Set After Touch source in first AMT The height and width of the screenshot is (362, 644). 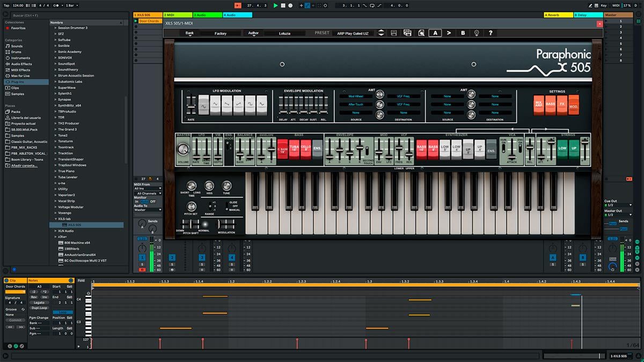(x=356, y=105)
